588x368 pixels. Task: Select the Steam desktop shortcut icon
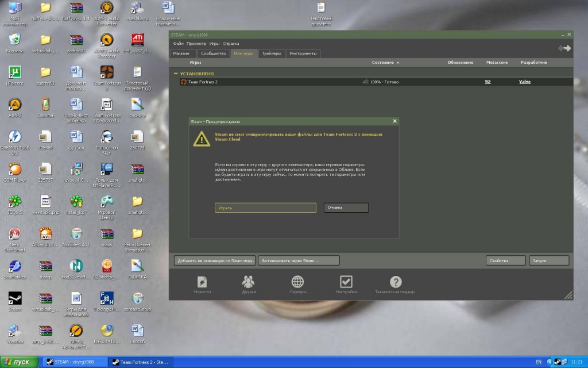pos(15,301)
